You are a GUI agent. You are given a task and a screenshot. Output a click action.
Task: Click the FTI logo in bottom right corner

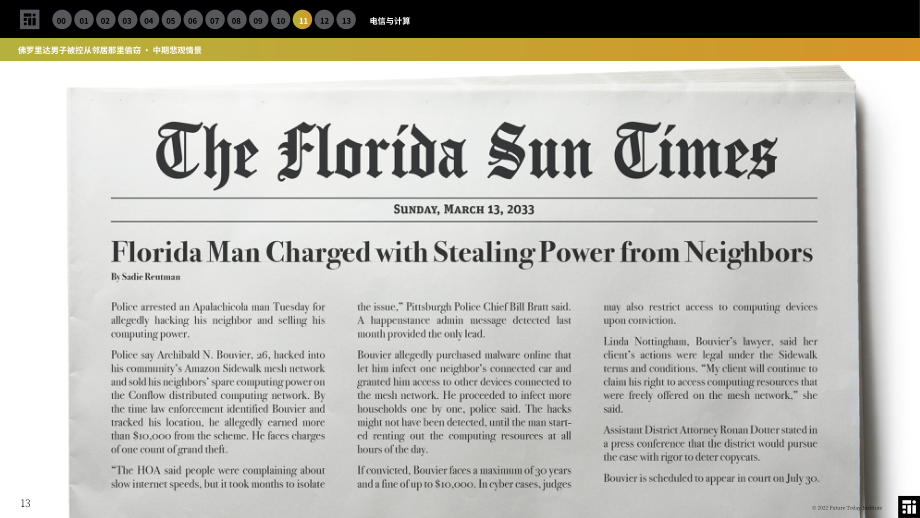(909, 507)
